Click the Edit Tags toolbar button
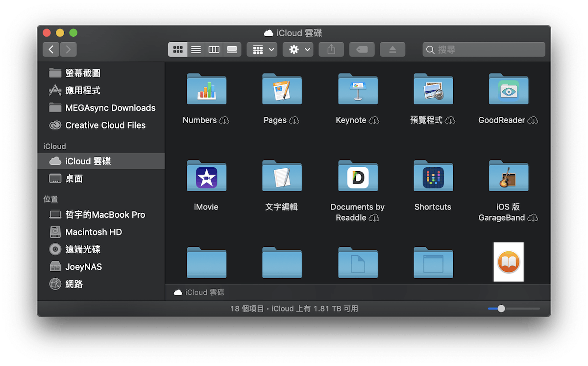This screenshot has width=588, height=366. (x=362, y=50)
